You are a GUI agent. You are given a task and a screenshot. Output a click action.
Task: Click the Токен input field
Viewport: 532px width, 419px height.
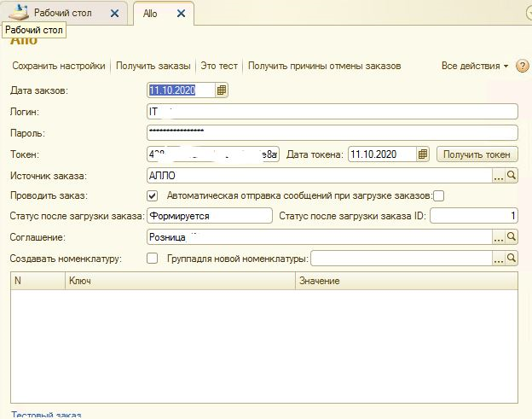213,154
